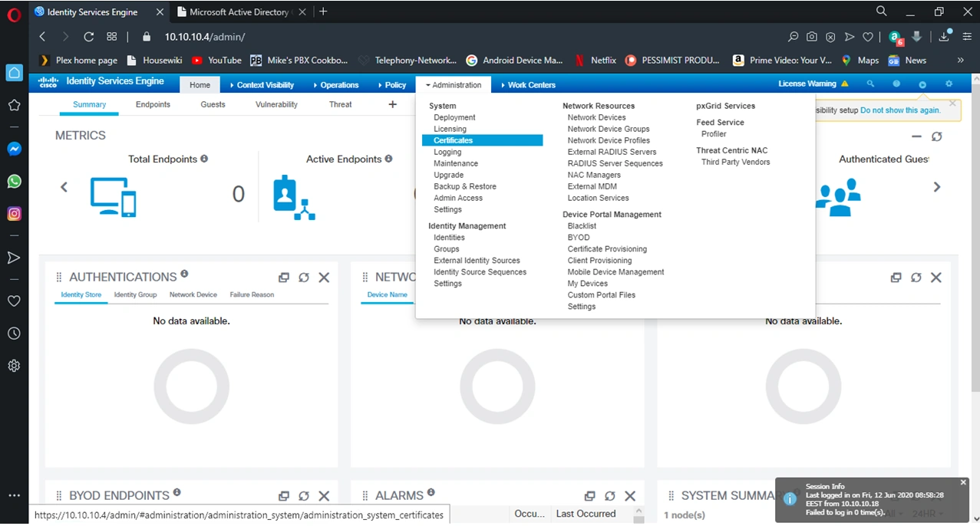Viewport: 980px width, 526px height.
Task: Open the YouTube bookmark
Action: pyautogui.click(x=216, y=60)
